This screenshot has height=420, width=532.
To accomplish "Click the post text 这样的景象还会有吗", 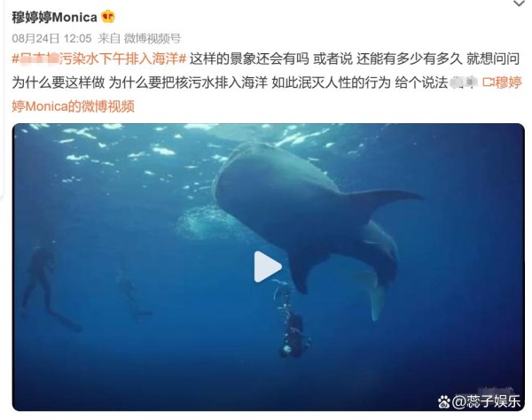I will click(x=249, y=58).
